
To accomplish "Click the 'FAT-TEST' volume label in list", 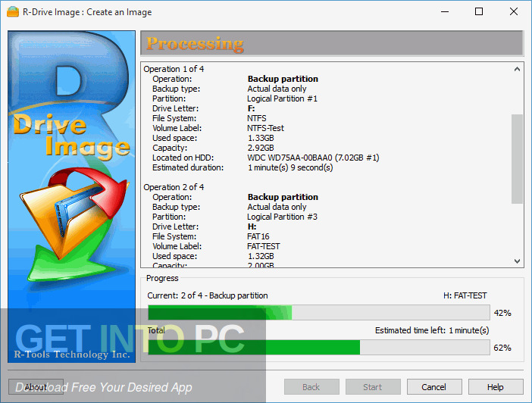I will click(264, 246).
